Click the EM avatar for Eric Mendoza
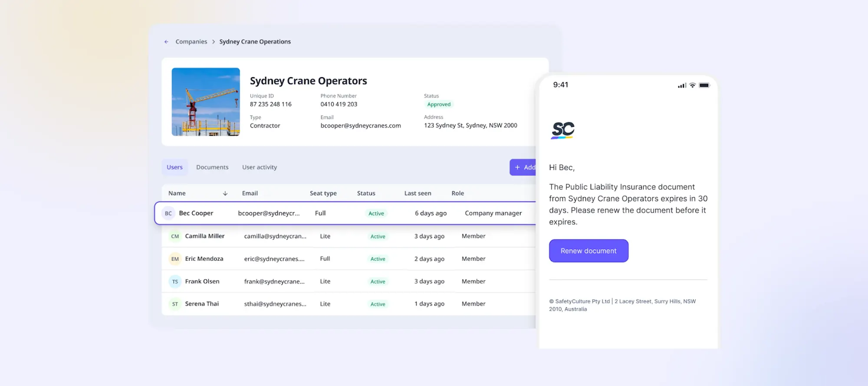This screenshot has width=868, height=386. [x=175, y=259]
